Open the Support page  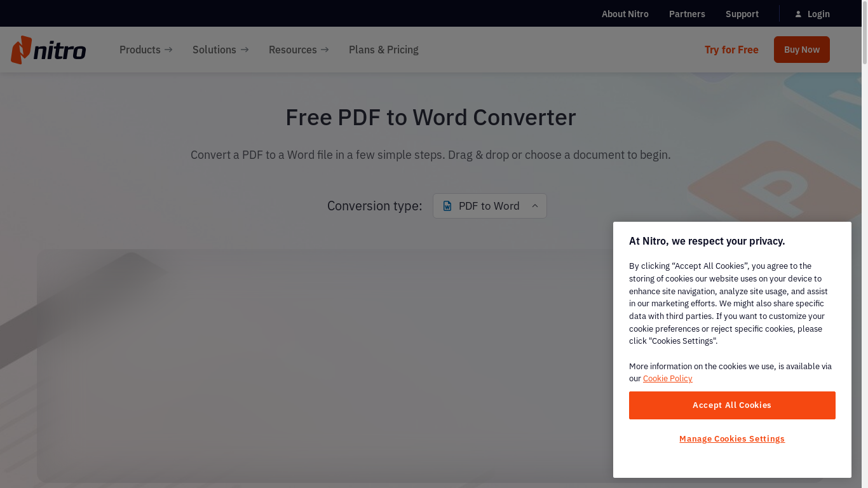click(742, 14)
